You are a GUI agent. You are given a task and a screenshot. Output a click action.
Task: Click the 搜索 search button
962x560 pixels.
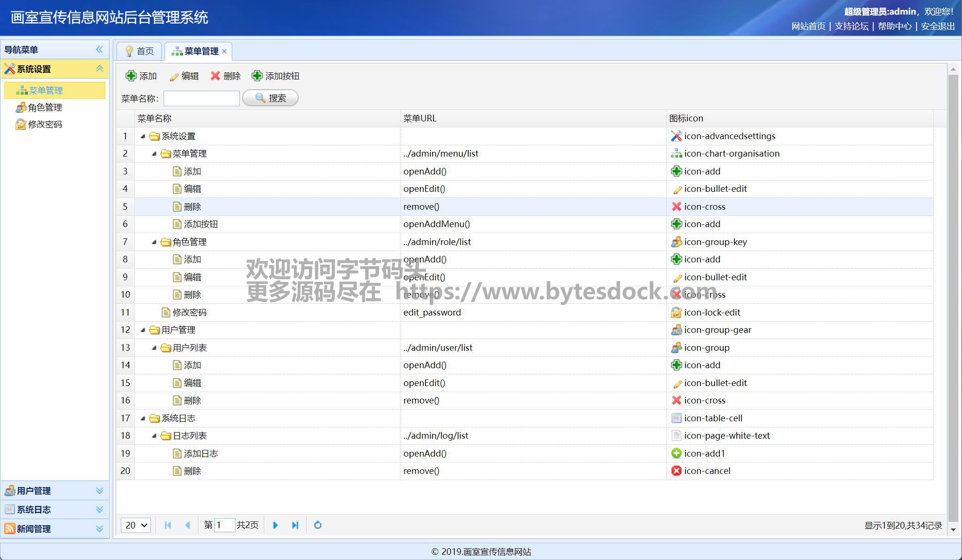pyautogui.click(x=270, y=98)
